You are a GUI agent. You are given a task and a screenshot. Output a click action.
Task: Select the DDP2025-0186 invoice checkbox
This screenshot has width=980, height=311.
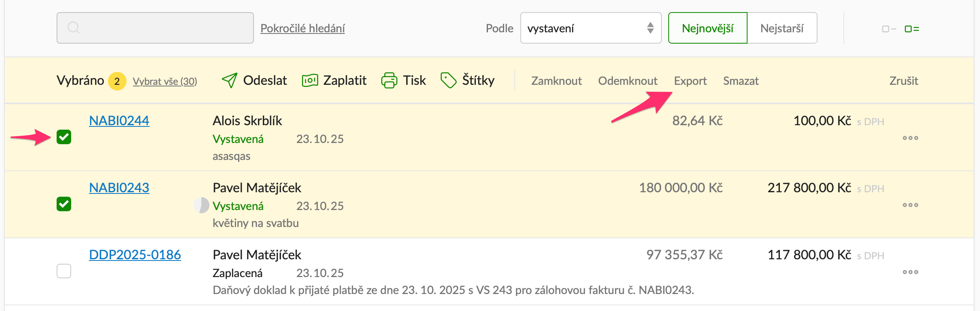point(63,272)
